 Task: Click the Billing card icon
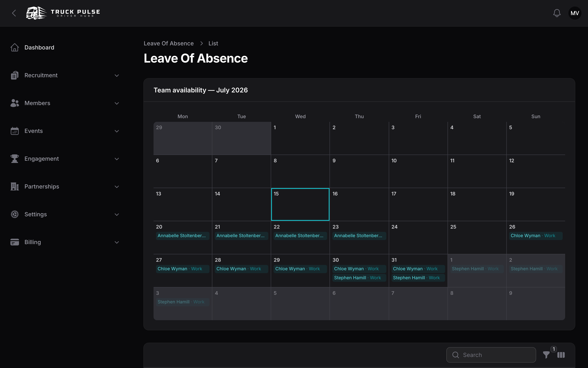14,242
